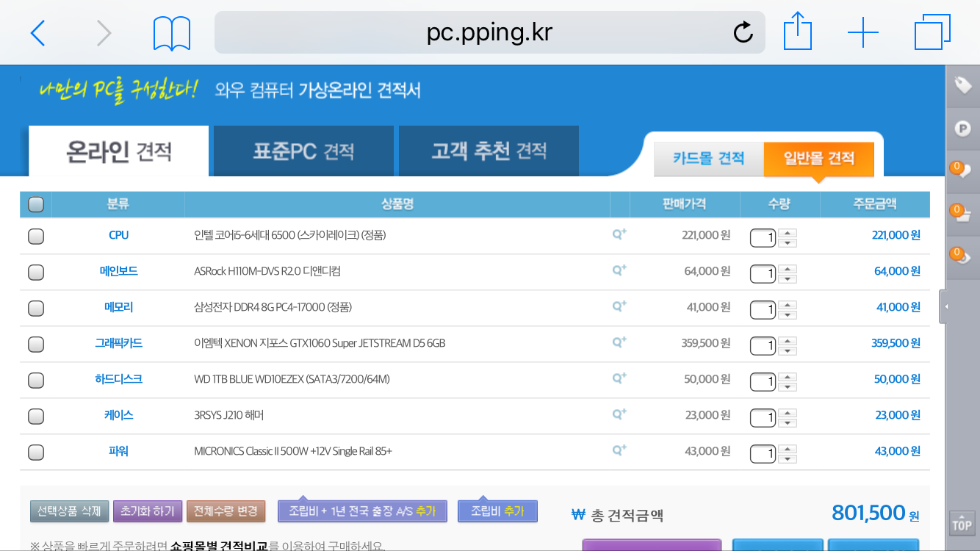Screen dimensions: 980x551
Task: Expand the collapsed right side panel arrow
Action: point(945,307)
